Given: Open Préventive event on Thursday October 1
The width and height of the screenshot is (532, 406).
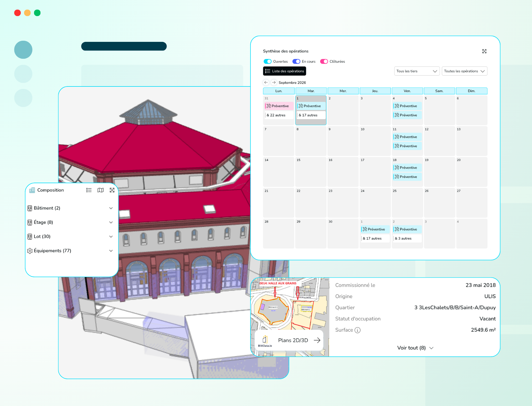Looking at the screenshot, I should 375,229.
